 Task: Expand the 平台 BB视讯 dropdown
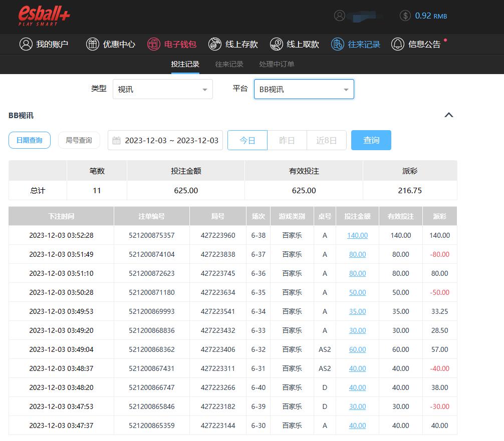[x=304, y=89]
